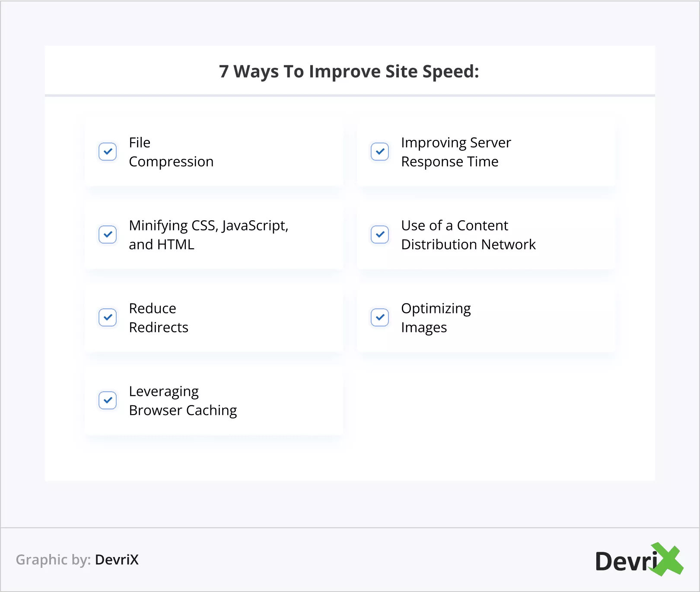The height and width of the screenshot is (592, 700).
Task: Click the gray 'Graphic by:' footer label
Action: coord(53,560)
